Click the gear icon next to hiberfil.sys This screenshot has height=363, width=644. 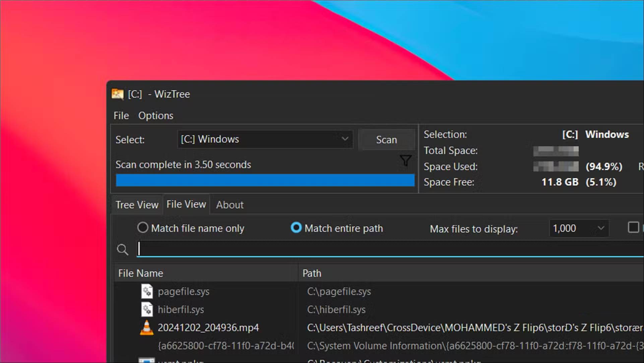coord(147,309)
